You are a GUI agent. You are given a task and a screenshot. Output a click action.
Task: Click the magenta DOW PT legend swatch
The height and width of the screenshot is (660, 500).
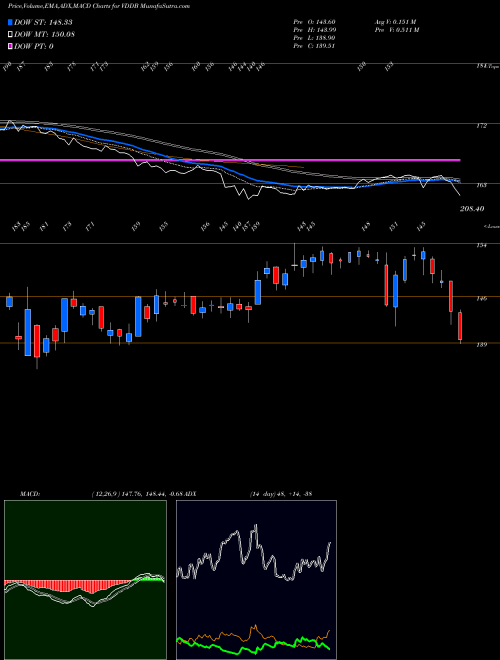click(10, 46)
